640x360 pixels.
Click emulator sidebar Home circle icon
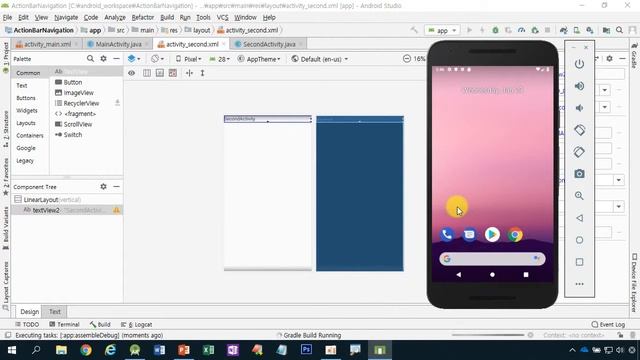[x=579, y=240]
